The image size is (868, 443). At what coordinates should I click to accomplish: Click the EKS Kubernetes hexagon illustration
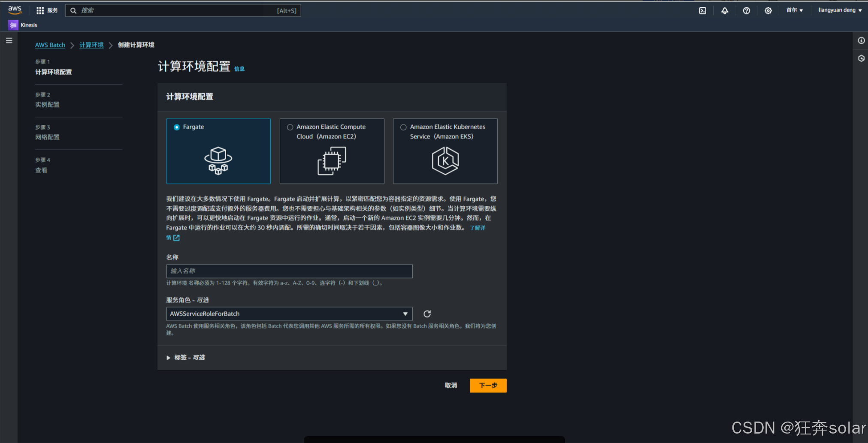point(445,160)
